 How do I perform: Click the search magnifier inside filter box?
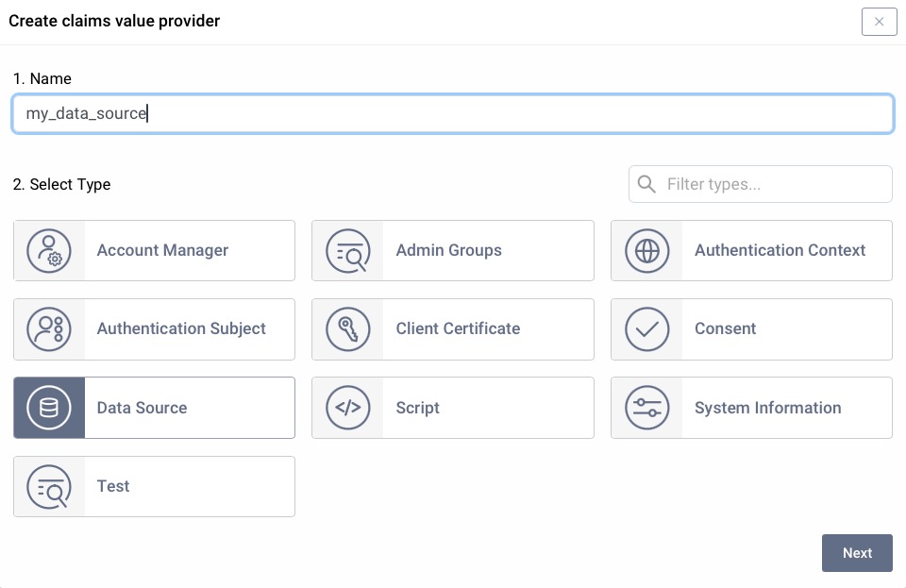pyautogui.click(x=646, y=183)
